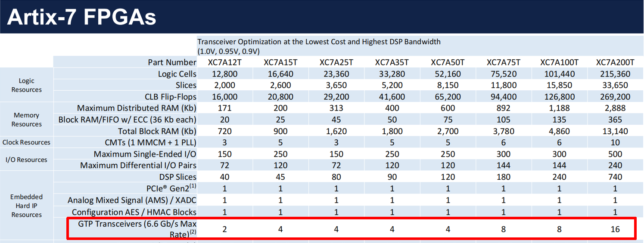
Task: Click the Analog Mixed Signal (AMS) / XADC label
Action: point(132,200)
